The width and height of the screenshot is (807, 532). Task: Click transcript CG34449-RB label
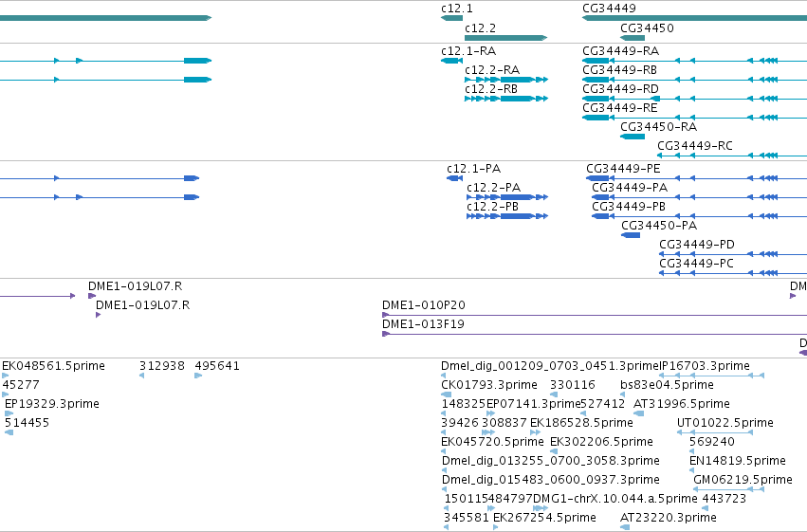click(619, 70)
